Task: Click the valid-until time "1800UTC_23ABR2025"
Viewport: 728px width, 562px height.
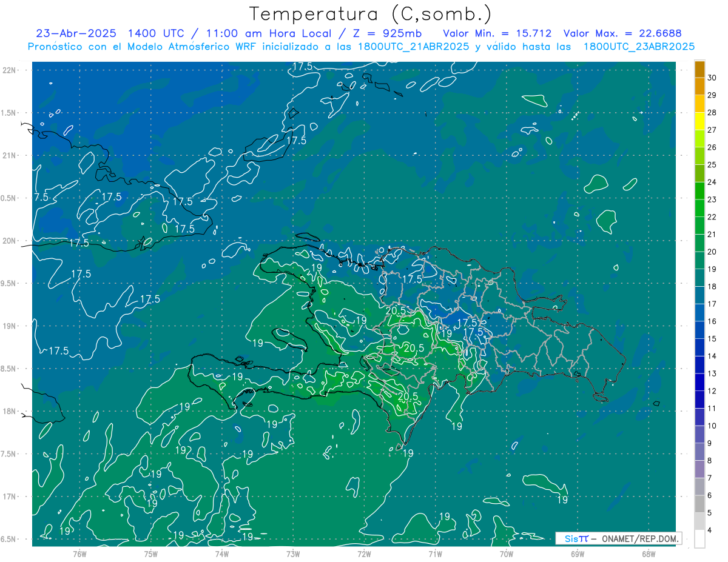Action: pos(639,47)
